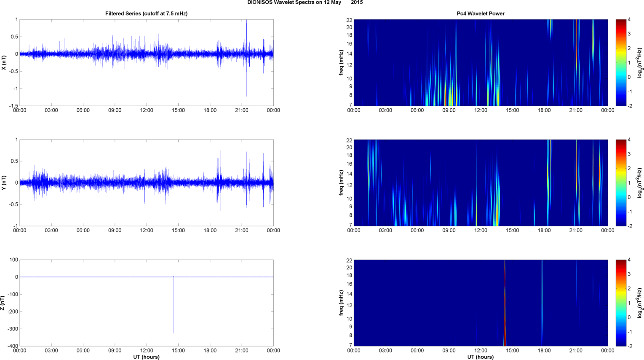
Task: Click the '18:00' tick under the Y series plot
Action: [210, 231]
